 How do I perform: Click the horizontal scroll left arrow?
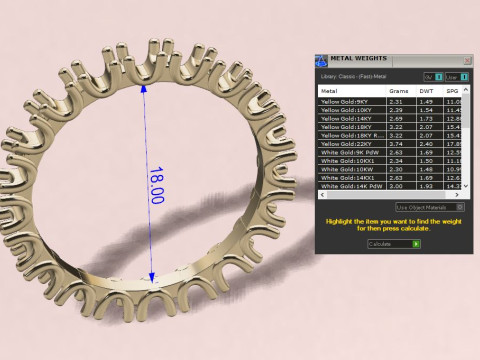click(x=322, y=195)
